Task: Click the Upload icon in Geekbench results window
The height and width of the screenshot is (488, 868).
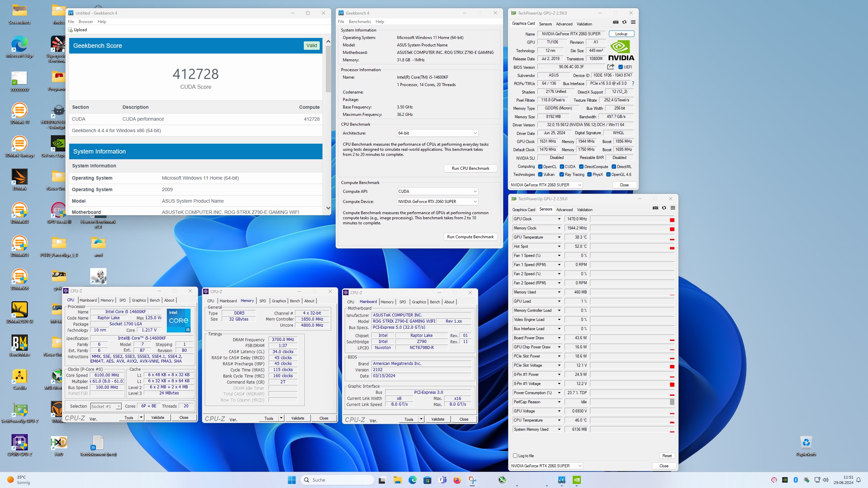Action: (71, 30)
